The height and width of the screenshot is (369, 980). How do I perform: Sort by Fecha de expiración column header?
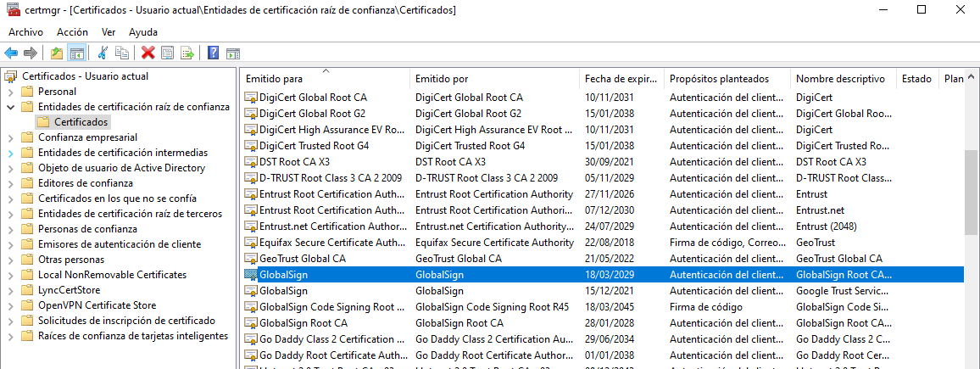pyautogui.click(x=620, y=79)
